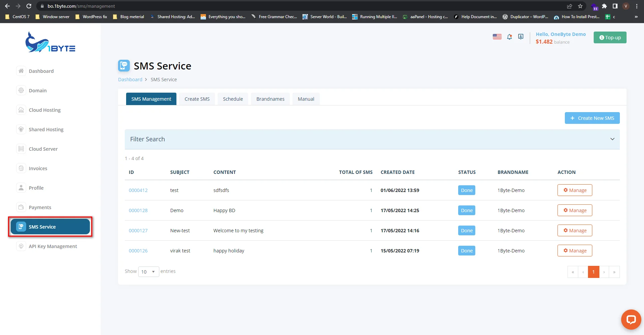This screenshot has width=644, height=335.
Task: Click Done status for virak test row
Action: 467,250
